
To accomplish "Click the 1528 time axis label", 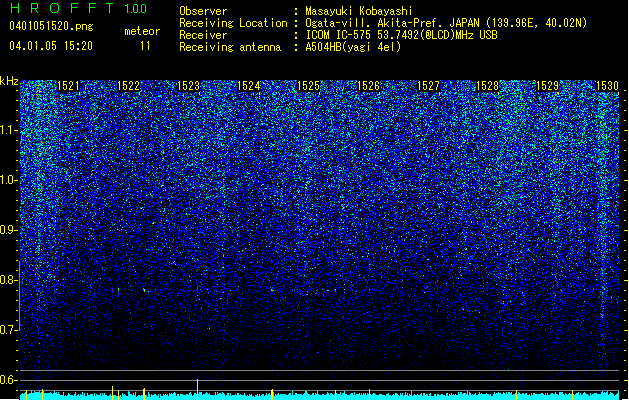I will click(487, 86).
